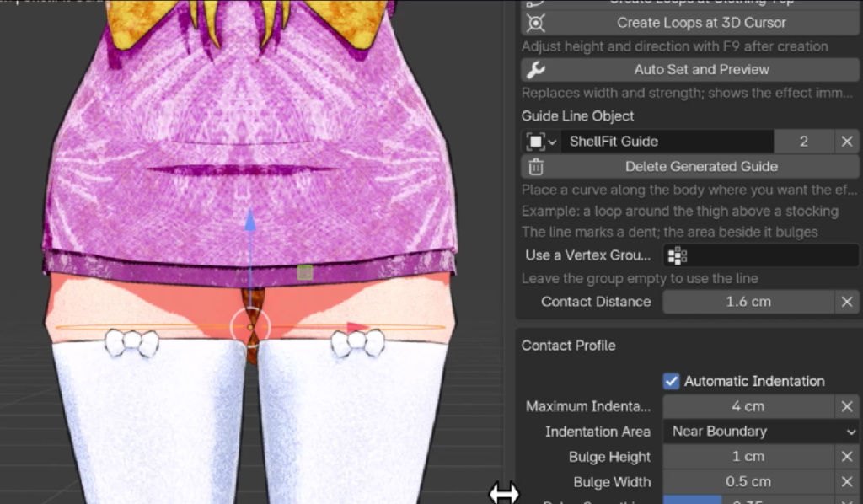Click the hint 'The line marks a dent; the area beside it bulges'
Viewport: 863px width, 504px height.
pyautogui.click(x=669, y=232)
